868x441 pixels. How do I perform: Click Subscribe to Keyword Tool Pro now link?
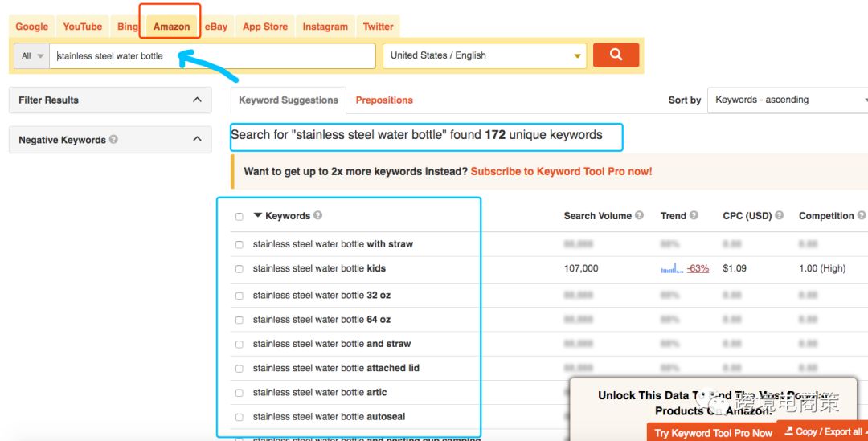561,171
